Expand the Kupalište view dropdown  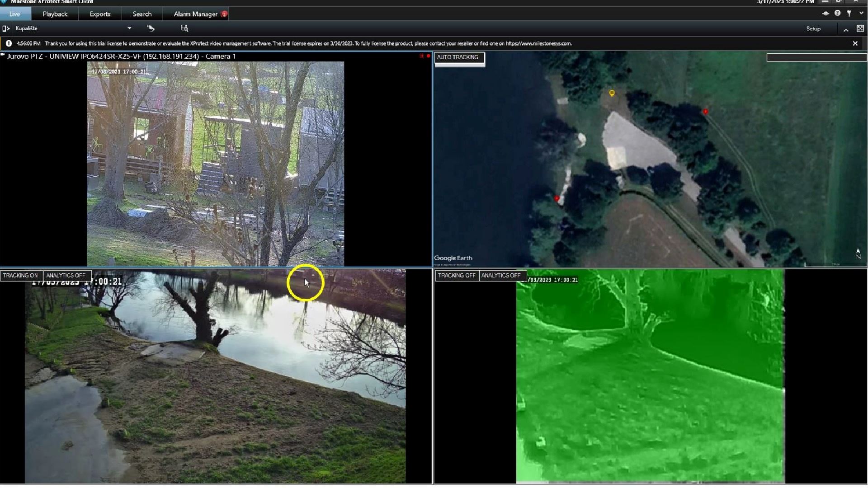click(129, 28)
